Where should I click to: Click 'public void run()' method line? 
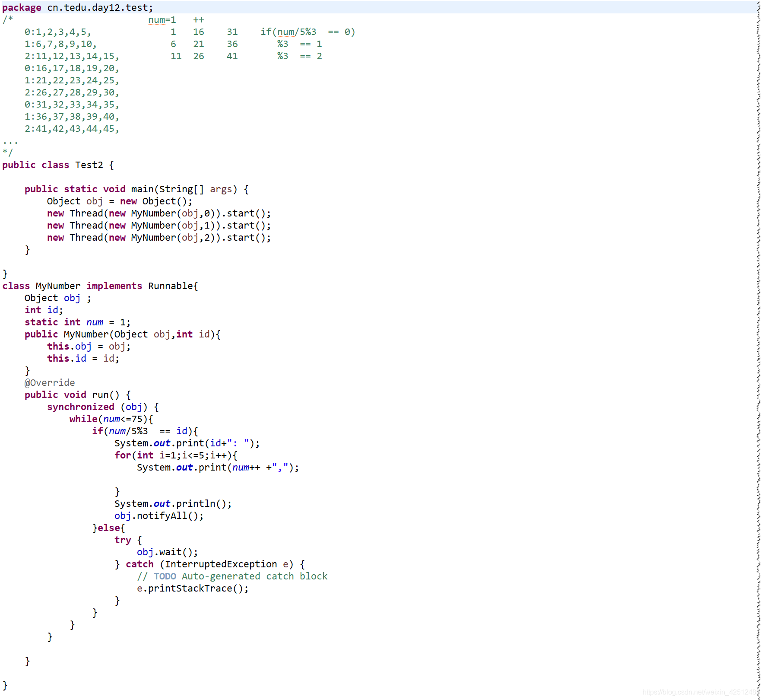click(78, 395)
